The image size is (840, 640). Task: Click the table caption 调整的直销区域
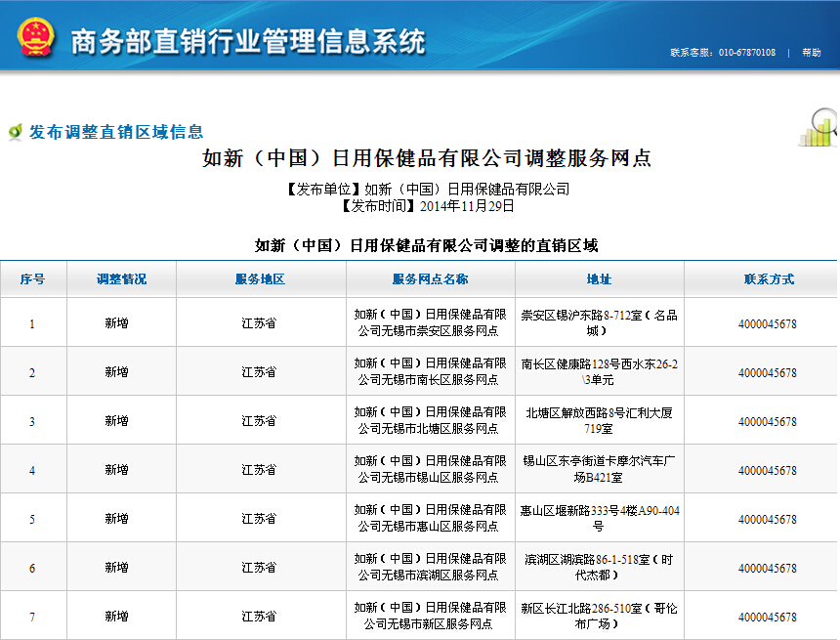click(x=427, y=245)
